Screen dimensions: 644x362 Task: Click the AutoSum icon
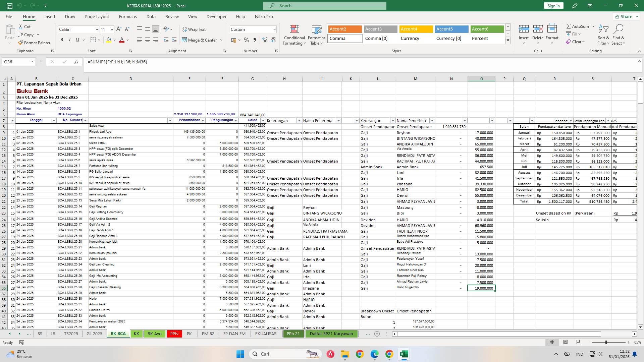(569, 26)
